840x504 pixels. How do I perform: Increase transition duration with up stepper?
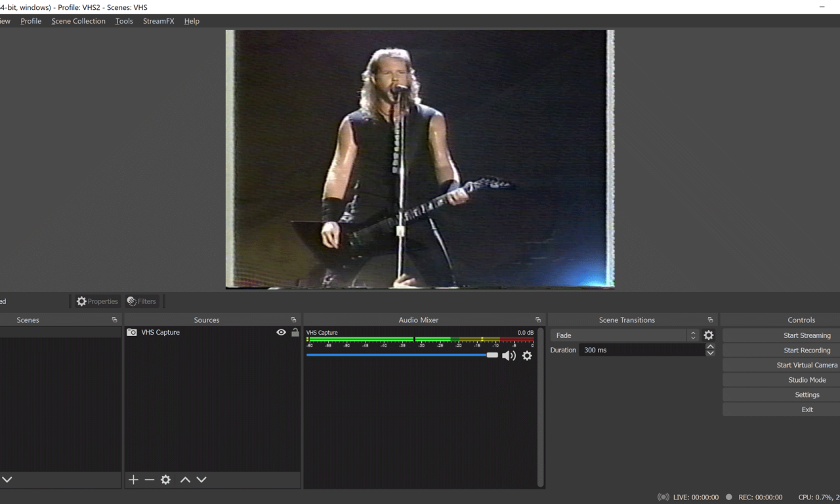pos(710,346)
